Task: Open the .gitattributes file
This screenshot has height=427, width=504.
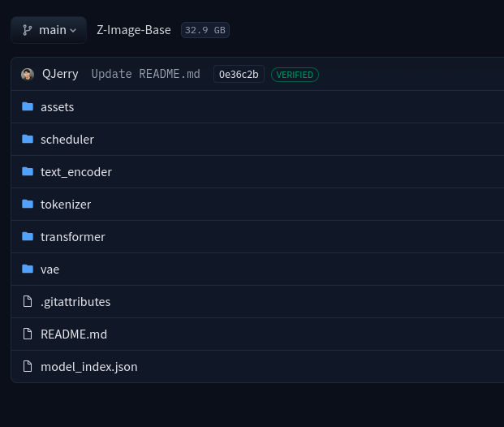Action: click(75, 302)
